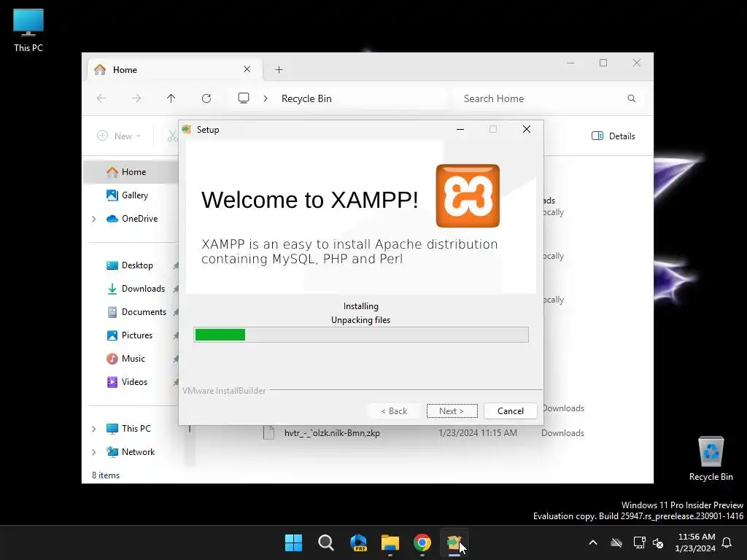Click the Documents icon in sidebar
The width and height of the screenshot is (747, 560).
click(x=112, y=312)
